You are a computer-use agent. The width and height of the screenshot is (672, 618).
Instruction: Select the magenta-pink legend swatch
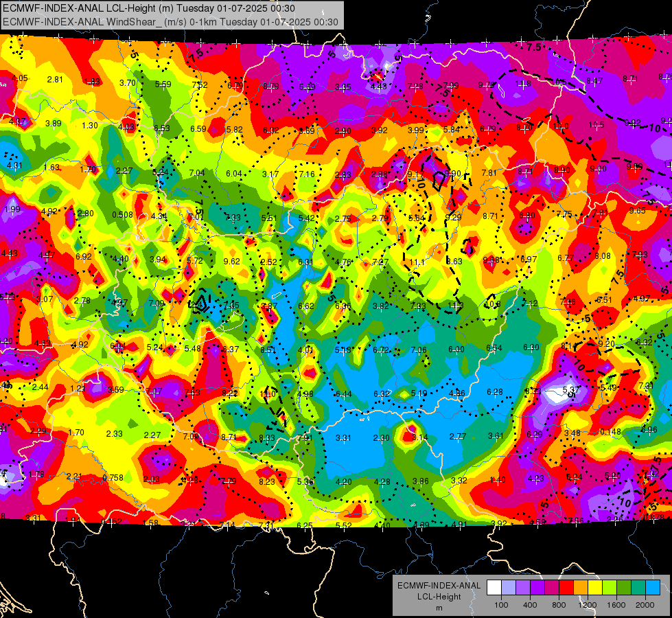click(552, 588)
